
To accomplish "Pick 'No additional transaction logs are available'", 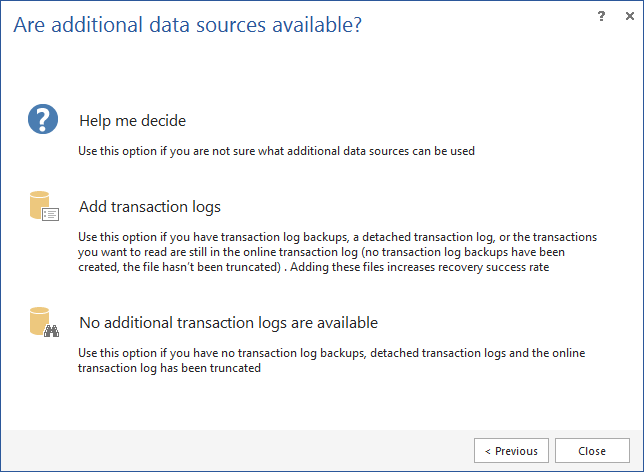I will [228, 323].
